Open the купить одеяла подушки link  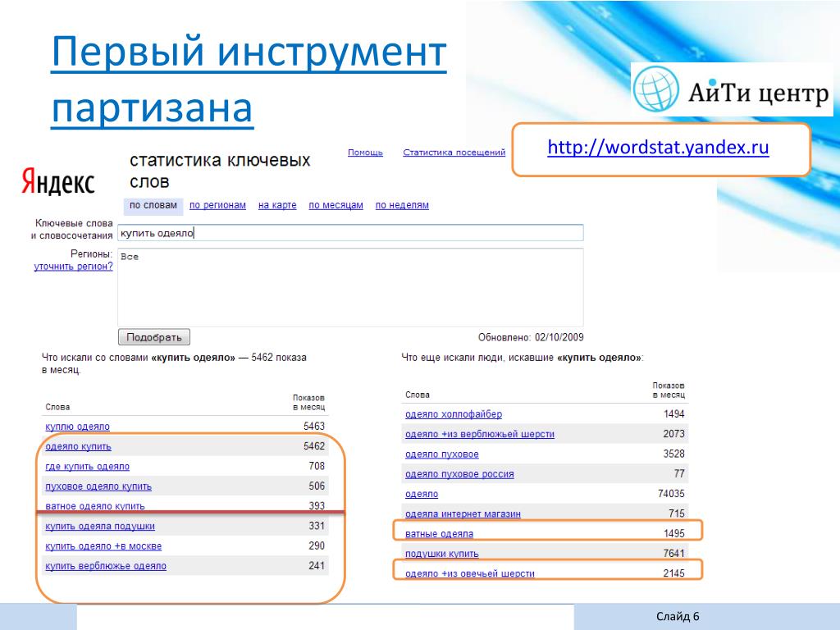pyautogui.click(x=100, y=526)
